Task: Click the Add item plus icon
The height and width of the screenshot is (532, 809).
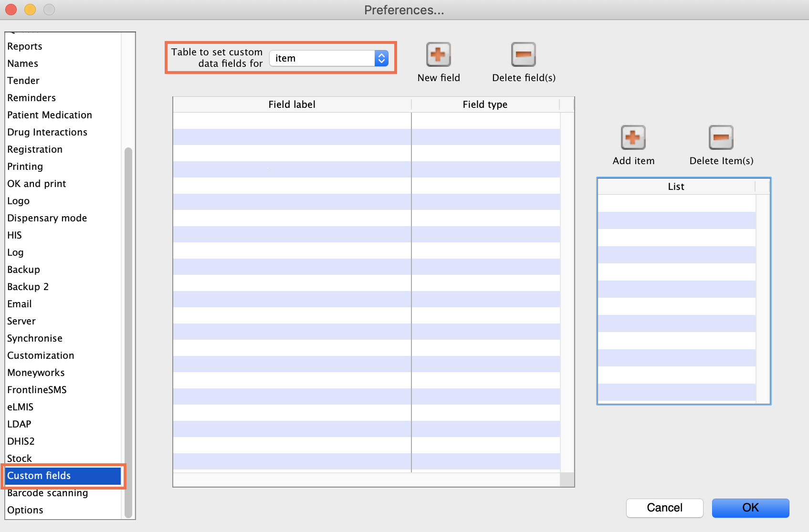Action: coord(633,138)
